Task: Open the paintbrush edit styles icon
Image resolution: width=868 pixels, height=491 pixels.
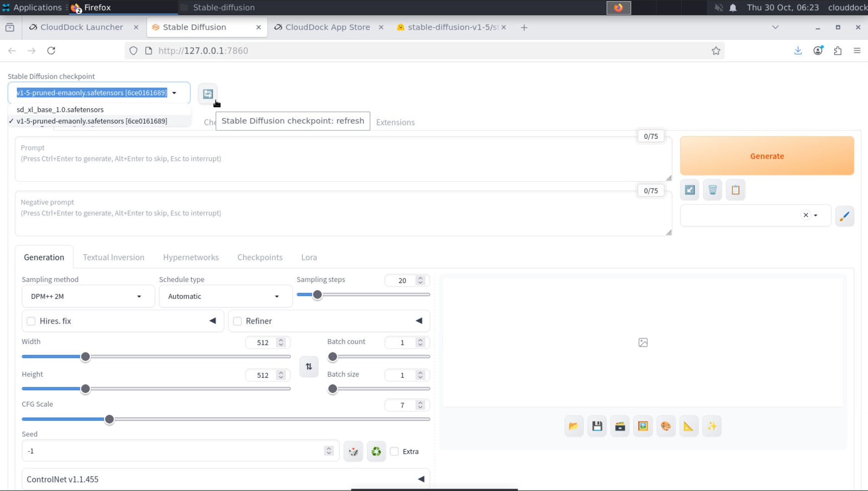Action: pyautogui.click(x=844, y=216)
